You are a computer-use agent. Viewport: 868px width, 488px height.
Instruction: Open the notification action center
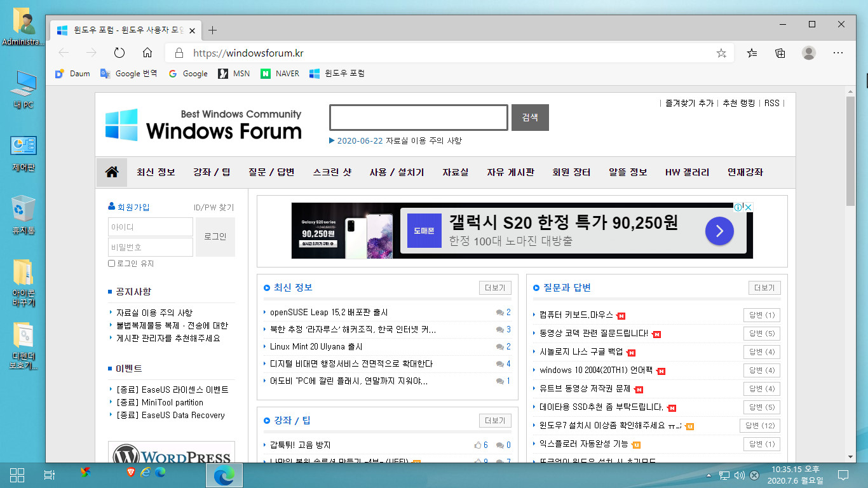point(843,475)
